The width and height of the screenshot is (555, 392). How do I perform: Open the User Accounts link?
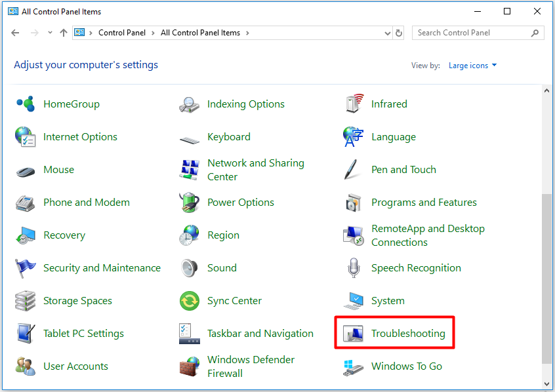[75, 366]
